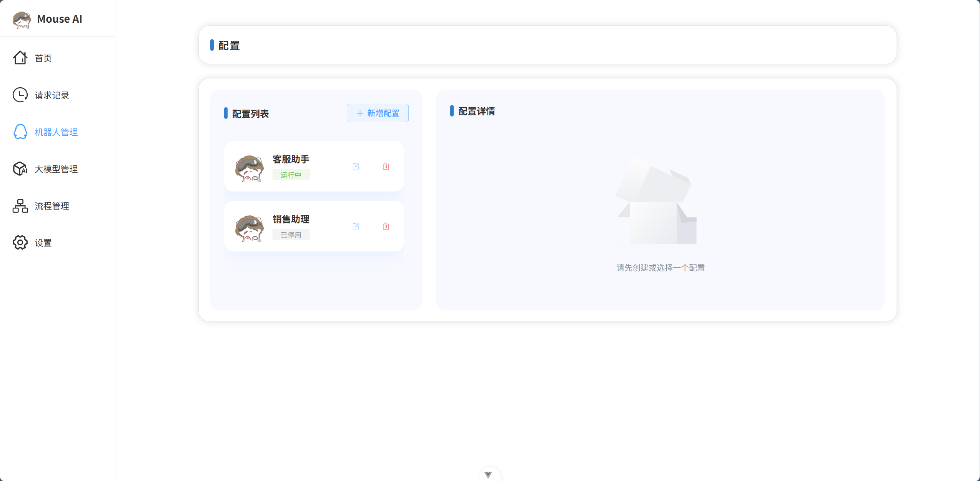This screenshot has width=980, height=481.
Task: Open 设置 menu item
Action: pos(43,243)
